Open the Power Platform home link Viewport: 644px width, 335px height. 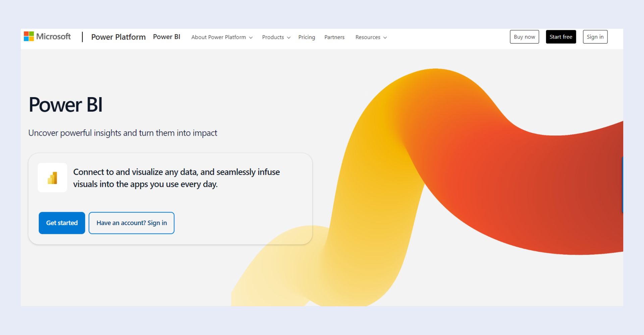coord(118,37)
